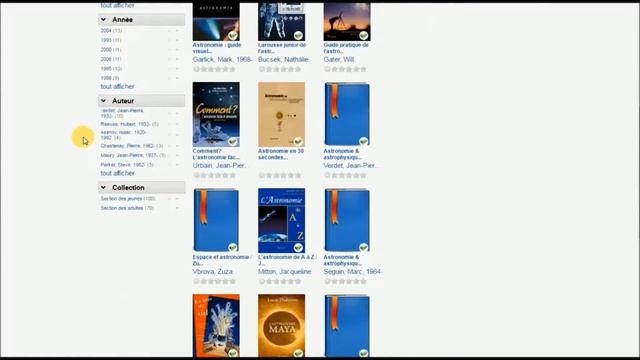
Task: Rate Larousse junior book using stars
Action: [x=280, y=69]
